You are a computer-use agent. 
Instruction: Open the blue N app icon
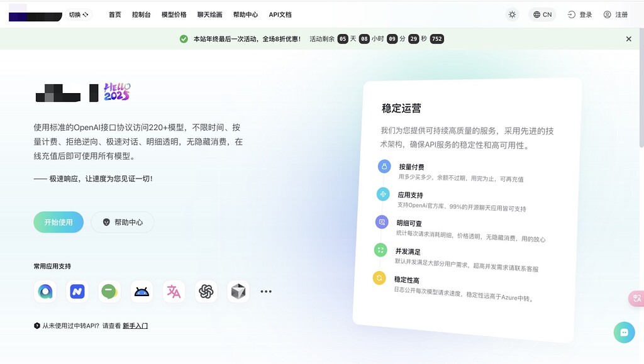click(x=77, y=291)
